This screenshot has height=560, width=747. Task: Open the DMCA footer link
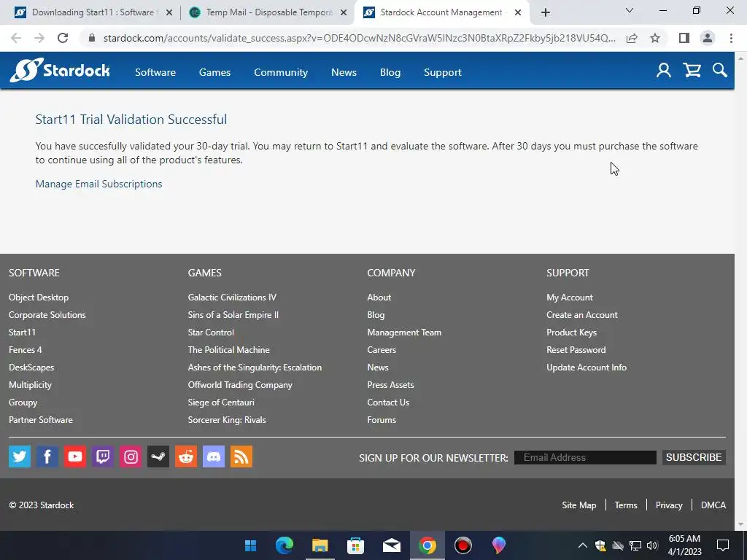[713, 505]
